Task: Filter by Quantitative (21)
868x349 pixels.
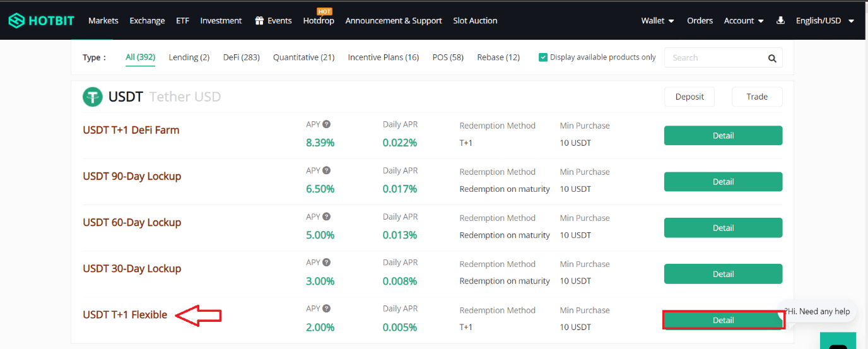Action: tap(304, 57)
